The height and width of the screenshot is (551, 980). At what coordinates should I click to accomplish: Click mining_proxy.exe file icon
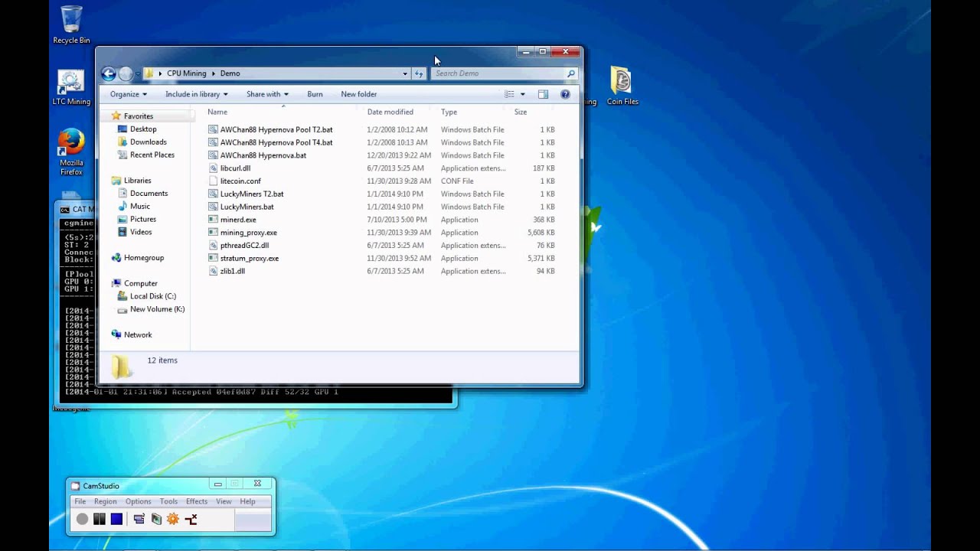tap(214, 233)
